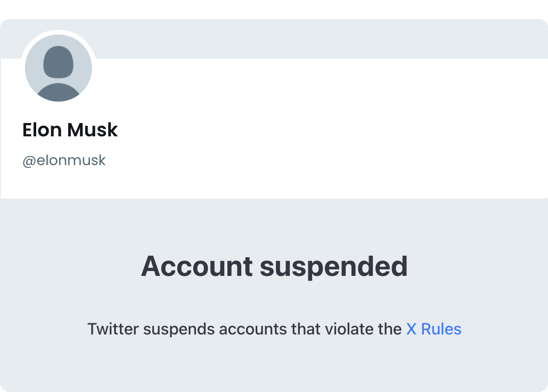Click the Account suspended heading
Screen dimensions: 548x392
click(x=274, y=267)
